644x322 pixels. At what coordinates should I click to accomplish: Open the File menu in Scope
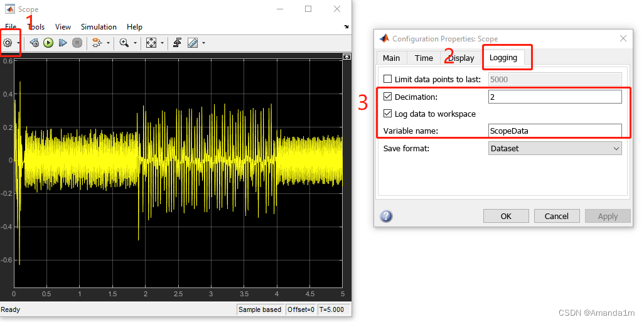11,27
